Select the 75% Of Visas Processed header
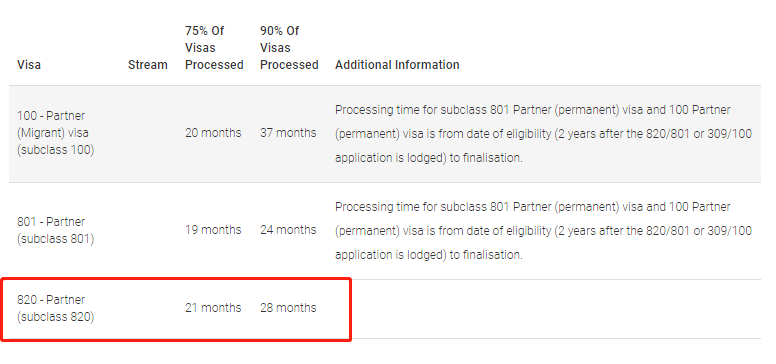Image resolution: width=776 pixels, height=364 pixels. click(214, 47)
